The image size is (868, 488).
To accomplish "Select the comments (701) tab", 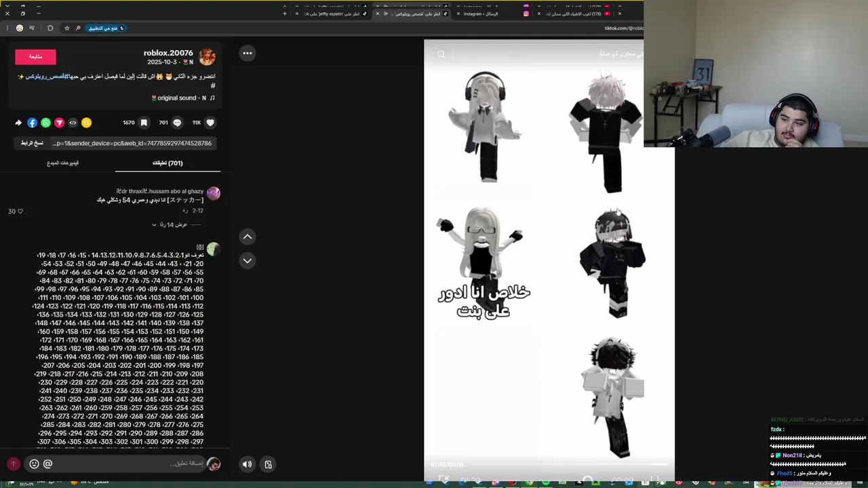I will click(167, 163).
